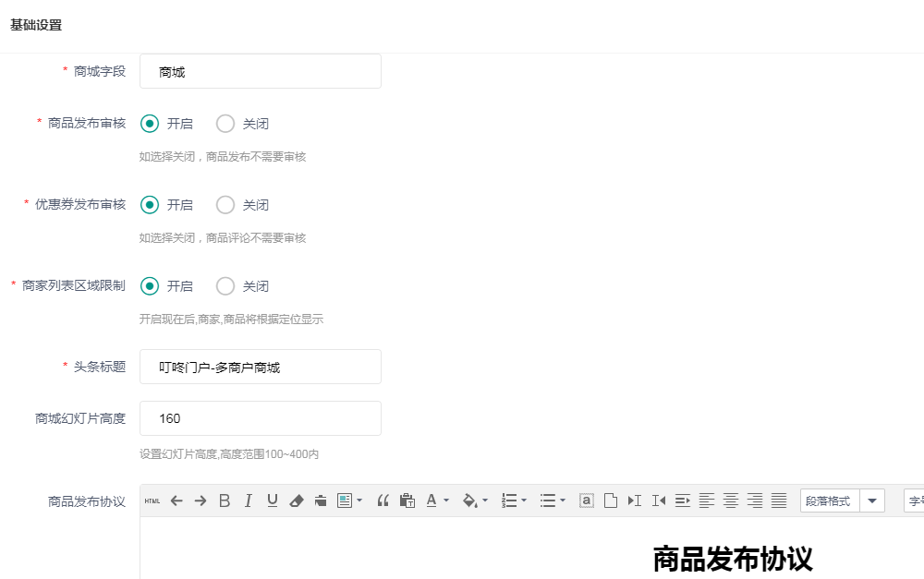Toggle underline formatting
The width and height of the screenshot is (924, 579).
tap(273, 501)
